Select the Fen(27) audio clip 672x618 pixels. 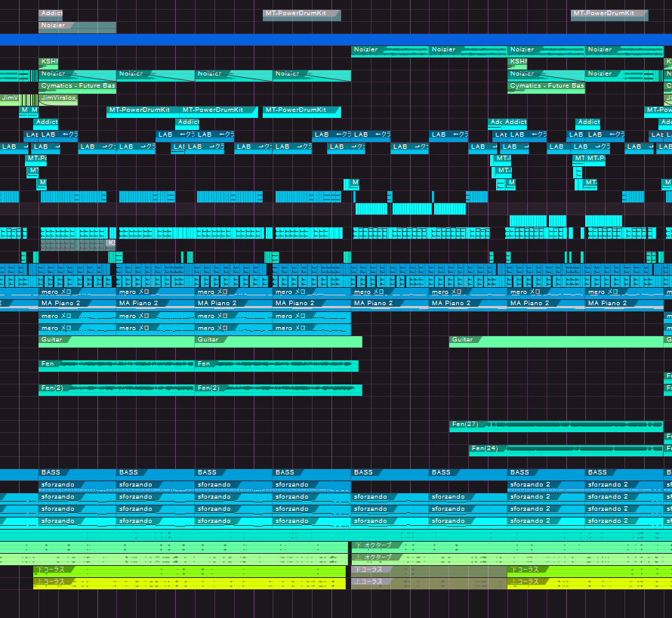pos(556,426)
